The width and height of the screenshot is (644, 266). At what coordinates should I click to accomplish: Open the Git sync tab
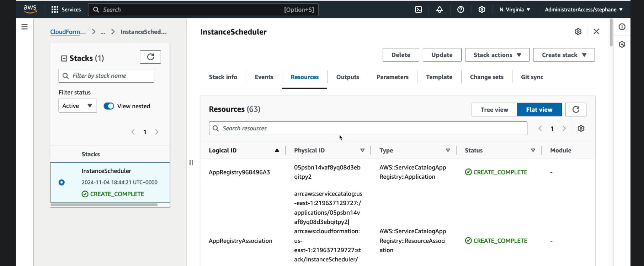[x=532, y=77]
